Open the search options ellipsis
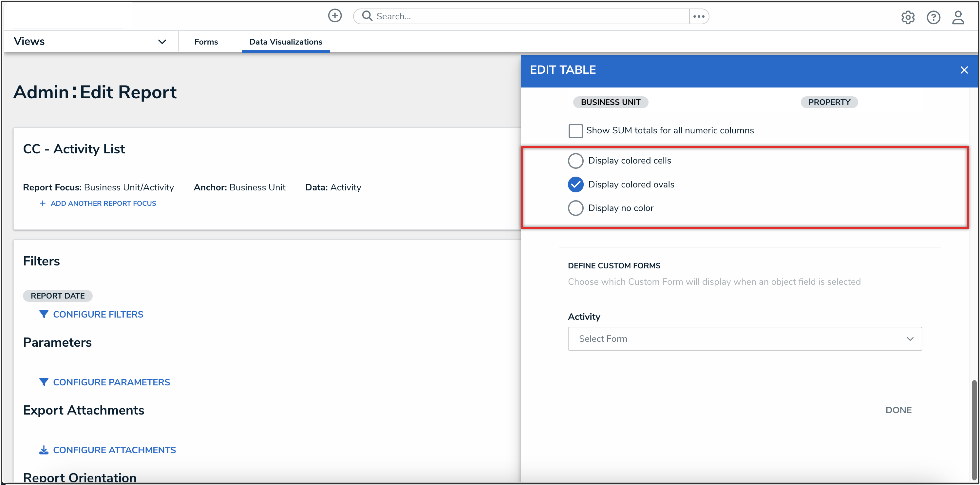 point(699,16)
